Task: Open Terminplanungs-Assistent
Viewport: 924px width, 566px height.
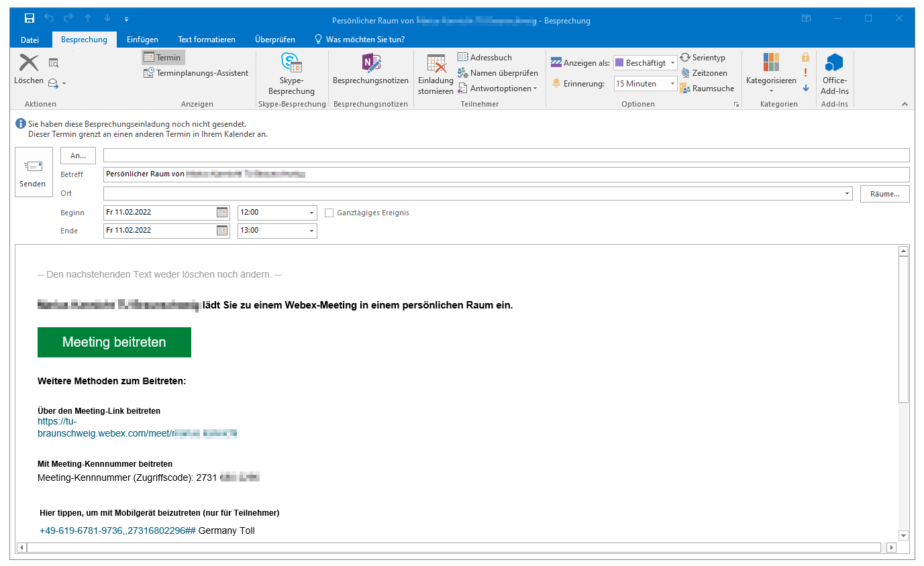Action: [196, 73]
